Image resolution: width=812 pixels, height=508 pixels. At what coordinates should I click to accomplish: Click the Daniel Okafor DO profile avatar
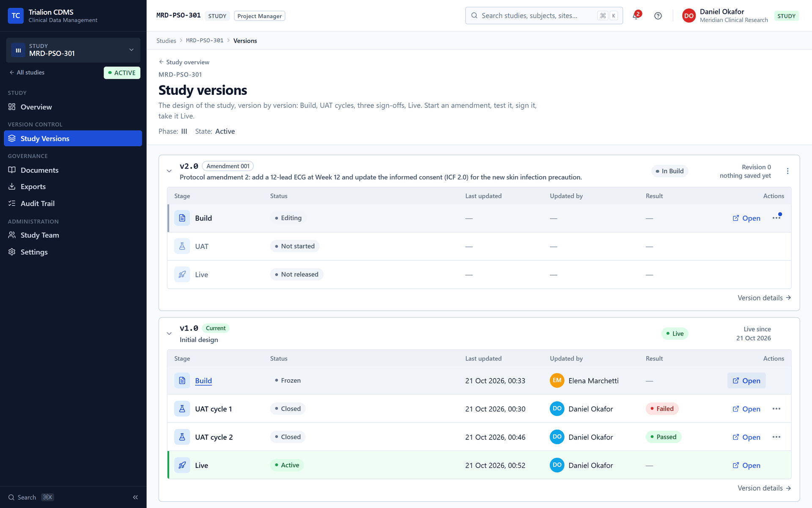click(x=689, y=16)
